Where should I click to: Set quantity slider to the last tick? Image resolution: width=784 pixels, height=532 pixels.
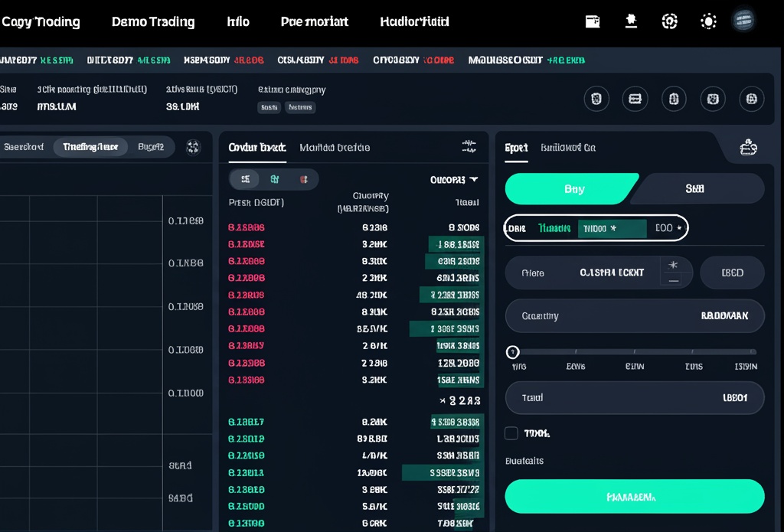pos(753,352)
